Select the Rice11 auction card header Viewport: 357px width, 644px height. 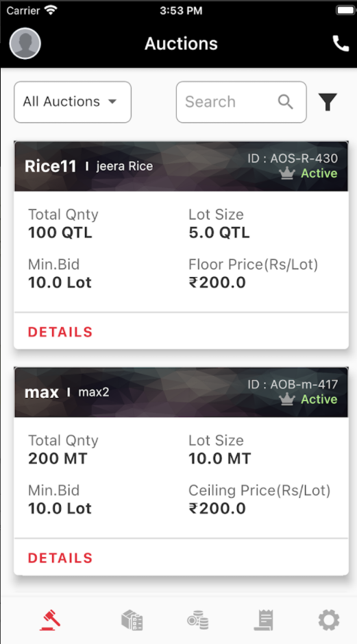[181, 167]
